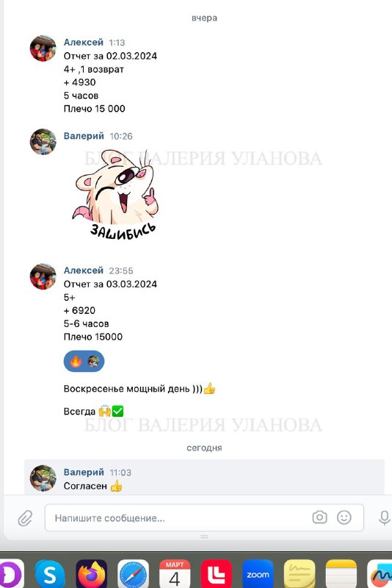Click Алексей's avatar beside the 23:55 report
392x588 pixels.
click(x=43, y=276)
